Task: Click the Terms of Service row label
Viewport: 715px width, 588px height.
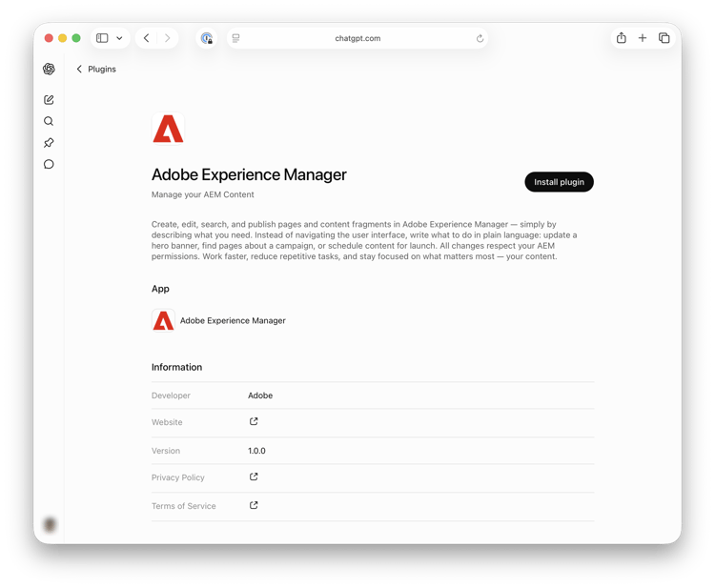Action: [x=183, y=505]
